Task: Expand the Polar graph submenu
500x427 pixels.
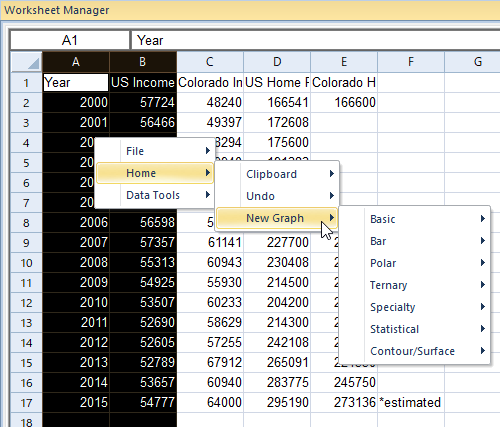Action: click(414, 263)
